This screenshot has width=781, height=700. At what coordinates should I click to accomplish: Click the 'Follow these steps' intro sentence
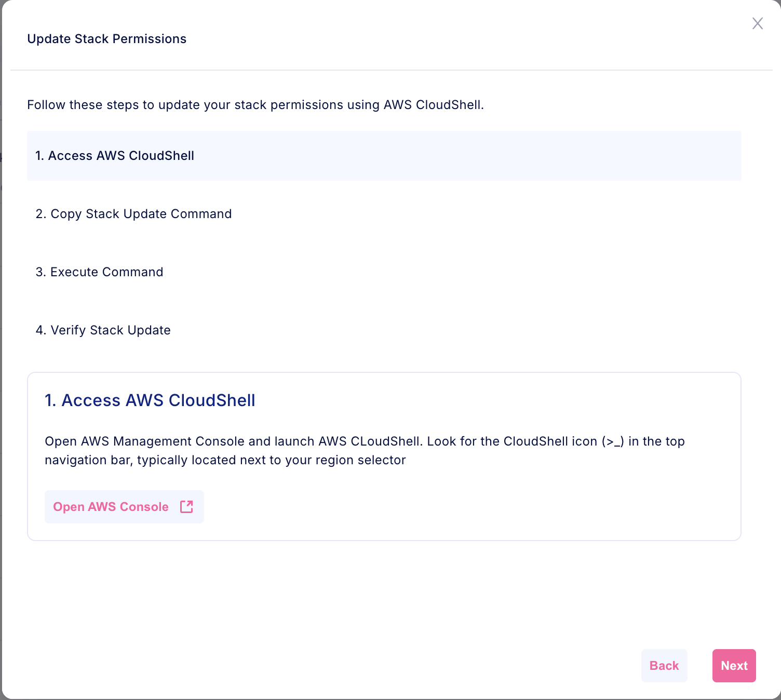(255, 105)
